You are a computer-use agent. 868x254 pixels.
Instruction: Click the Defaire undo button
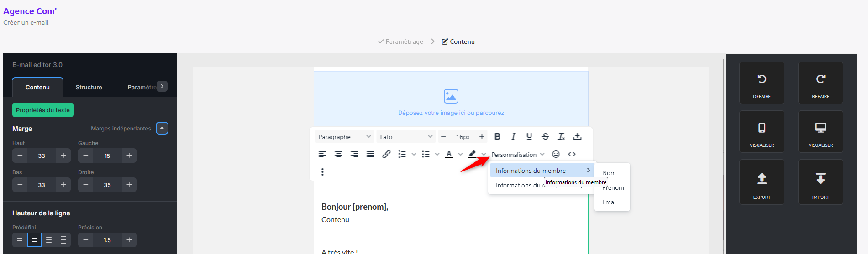[x=762, y=83]
